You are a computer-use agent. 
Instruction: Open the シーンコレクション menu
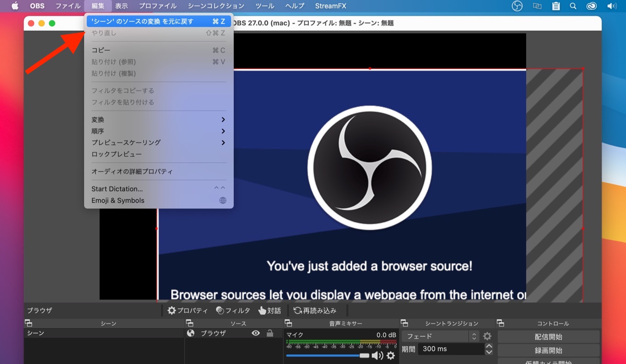click(x=216, y=6)
